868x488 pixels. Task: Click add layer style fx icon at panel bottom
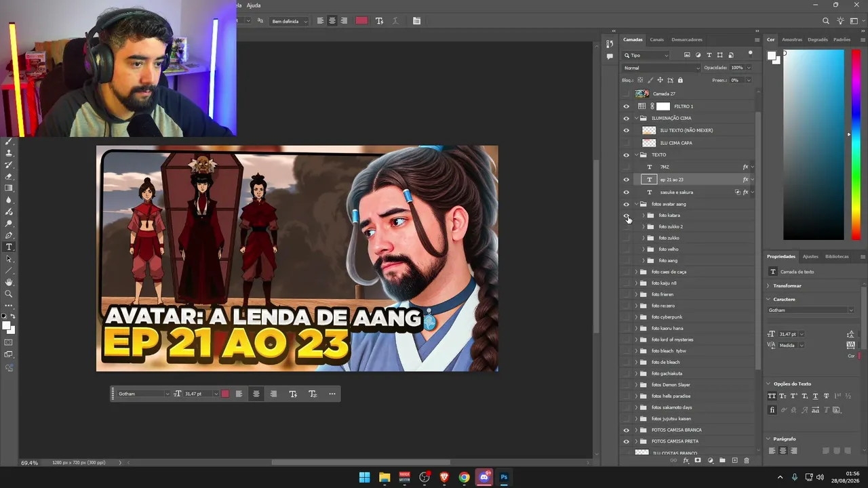686,460
